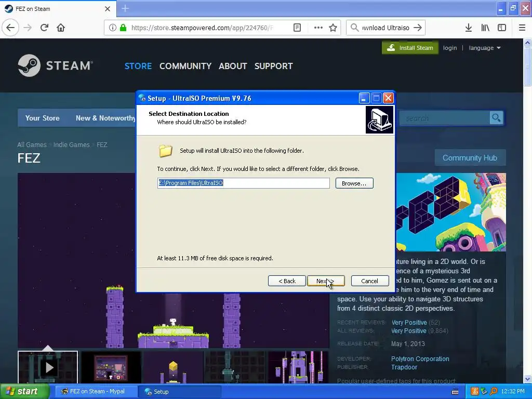
Task: Reload the FEZ Steam page
Action: pos(44,28)
